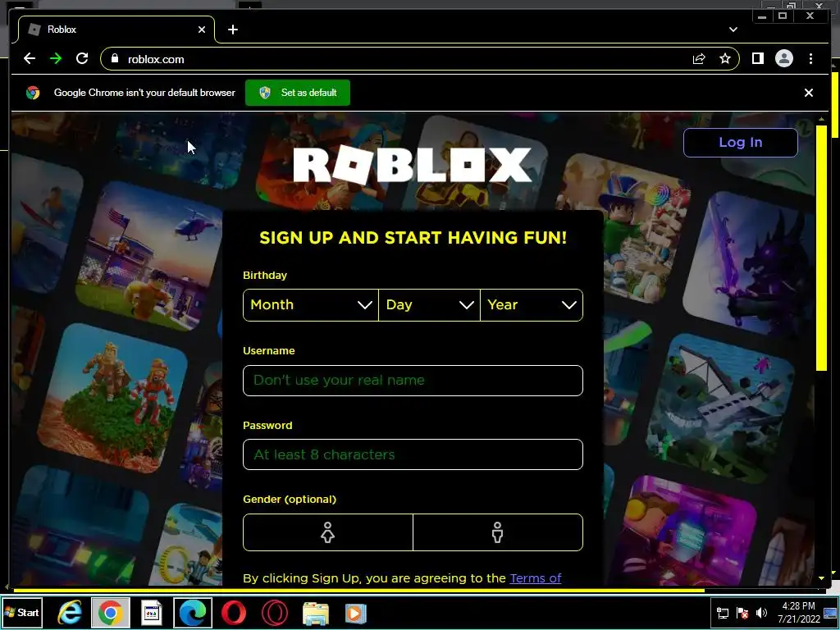Open File Explorer folder on taskbar
This screenshot has width=840, height=630.
(316, 613)
